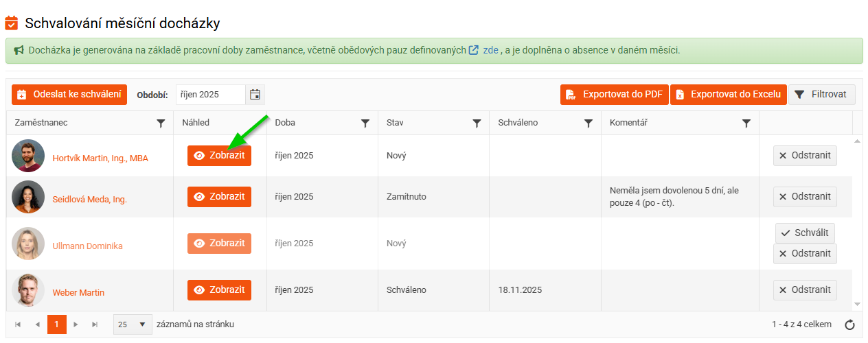Viewport: 868px width, 343px height.
Task: Click the Období date input field
Action: tap(209, 95)
